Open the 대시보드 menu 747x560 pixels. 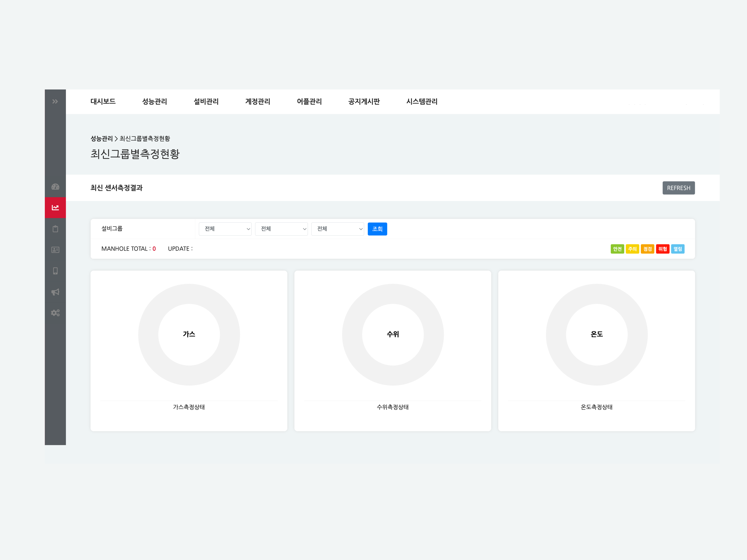pyautogui.click(x=103, y=102)
